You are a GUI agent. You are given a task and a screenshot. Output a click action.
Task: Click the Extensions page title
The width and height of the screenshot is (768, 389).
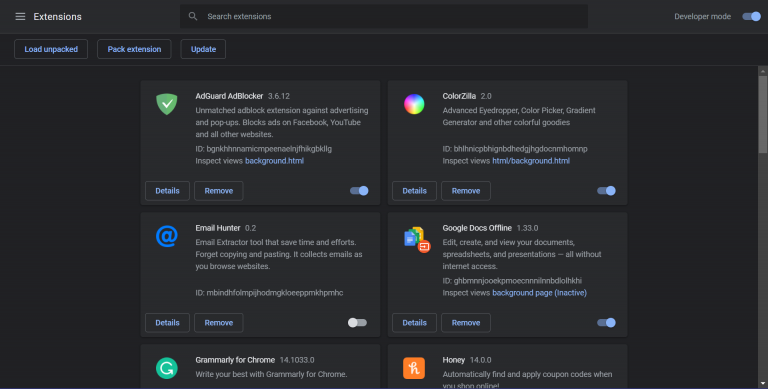coord(57,17)
